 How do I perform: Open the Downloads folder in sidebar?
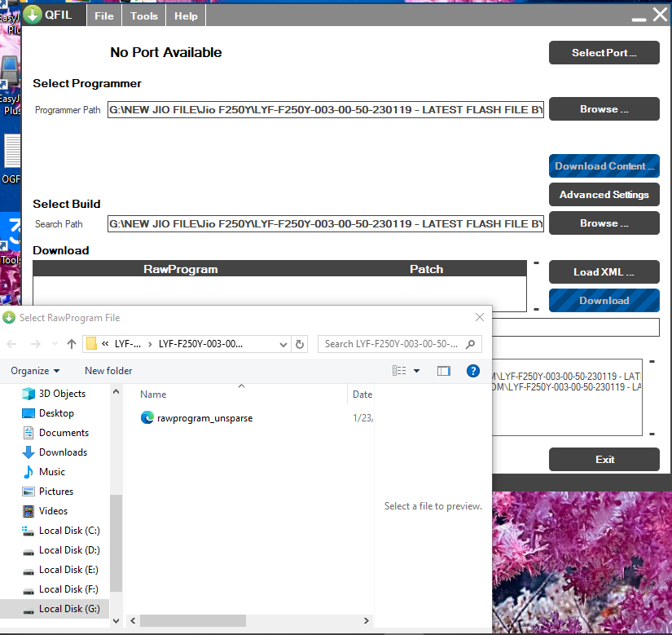click(63, 452)
